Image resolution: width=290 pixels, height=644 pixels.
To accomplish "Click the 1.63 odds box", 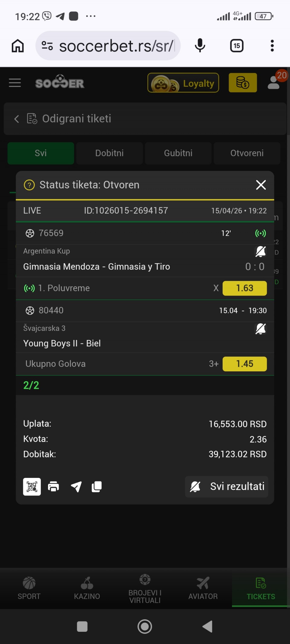I will click(x=244, y=288).
